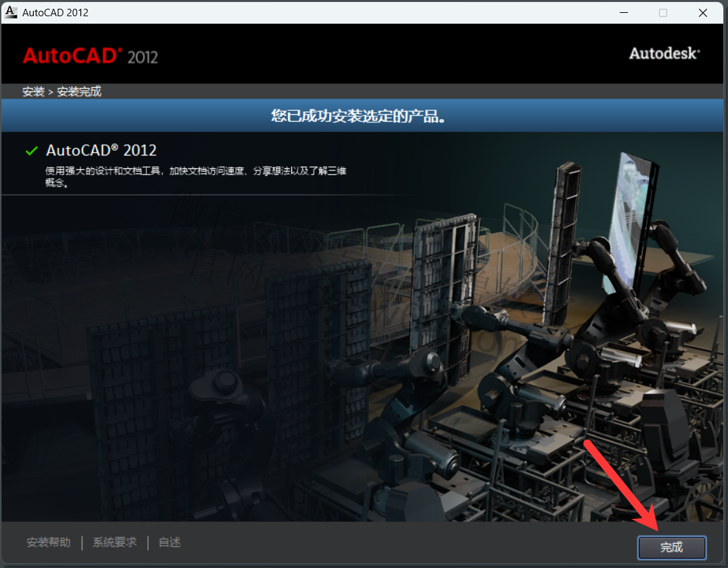The image size is (728, 568).
Task: Click the green checkmark beside AutoCAD 2012
Action: click(31, 151)
